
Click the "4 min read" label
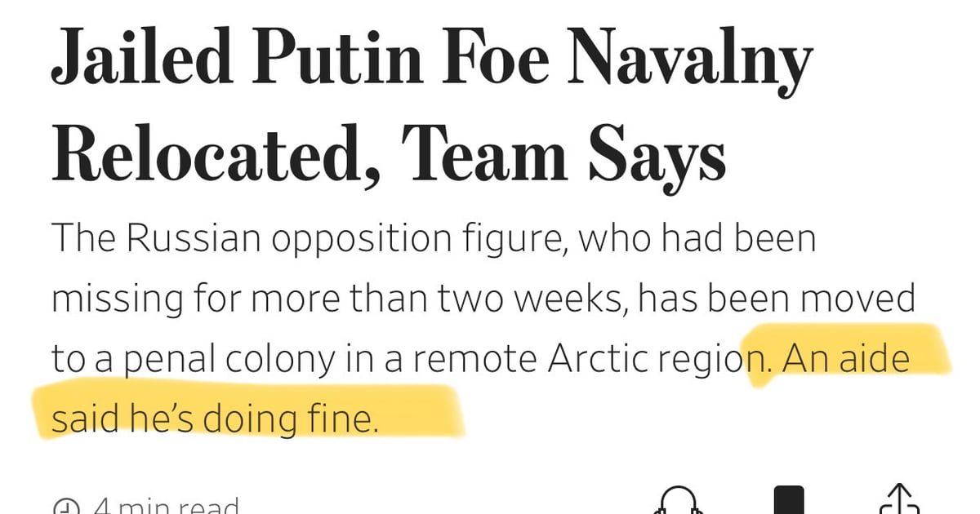(x=166, y=506)
